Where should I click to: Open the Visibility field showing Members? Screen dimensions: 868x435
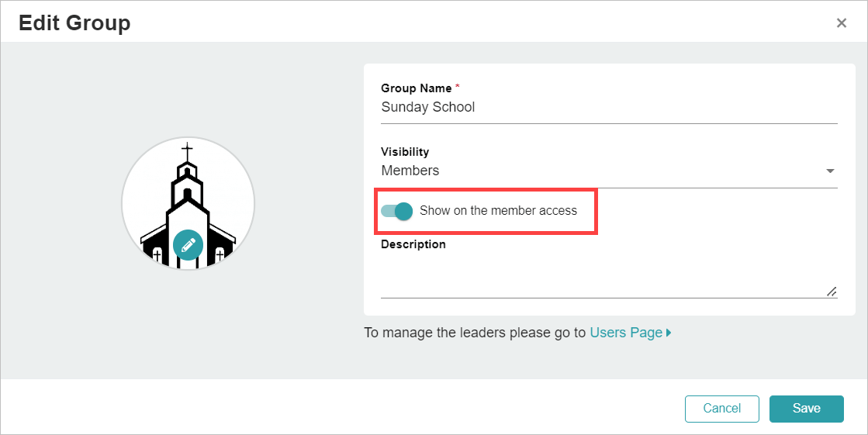(609, 171)
